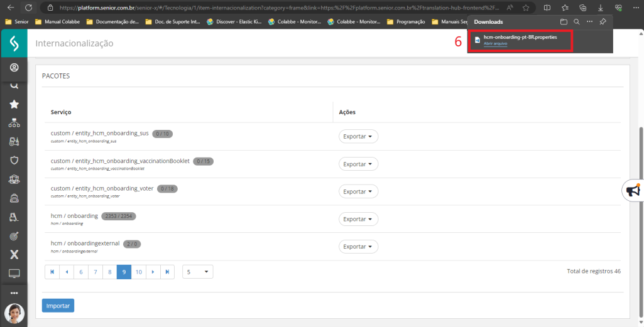Viewport: 644px width, 327px height.
Task: Pin the Downloads panel
Action: click(x=603, y=22)
